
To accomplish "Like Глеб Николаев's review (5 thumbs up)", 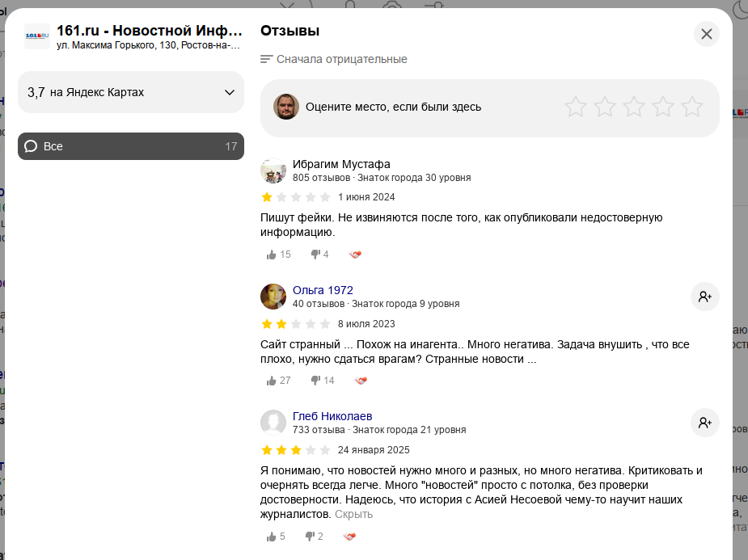I will (x=275, y=537).
